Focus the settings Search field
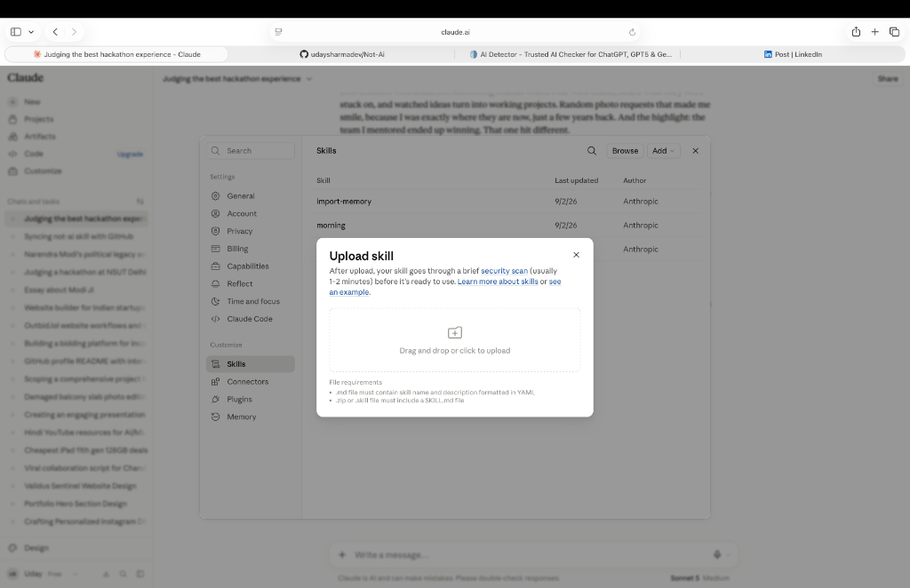Viewport: 910px width, 588px height. coord(251,151)
